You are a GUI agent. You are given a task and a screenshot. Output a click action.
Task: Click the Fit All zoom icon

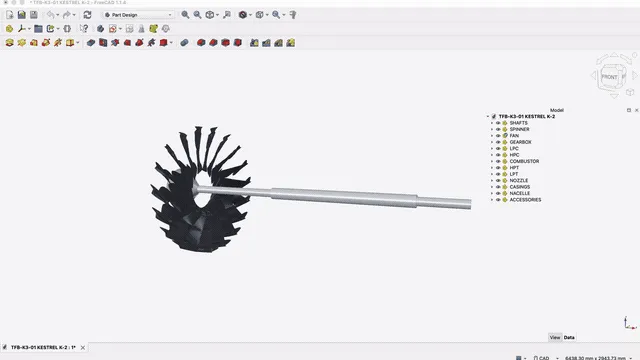[x=185, y=15]
